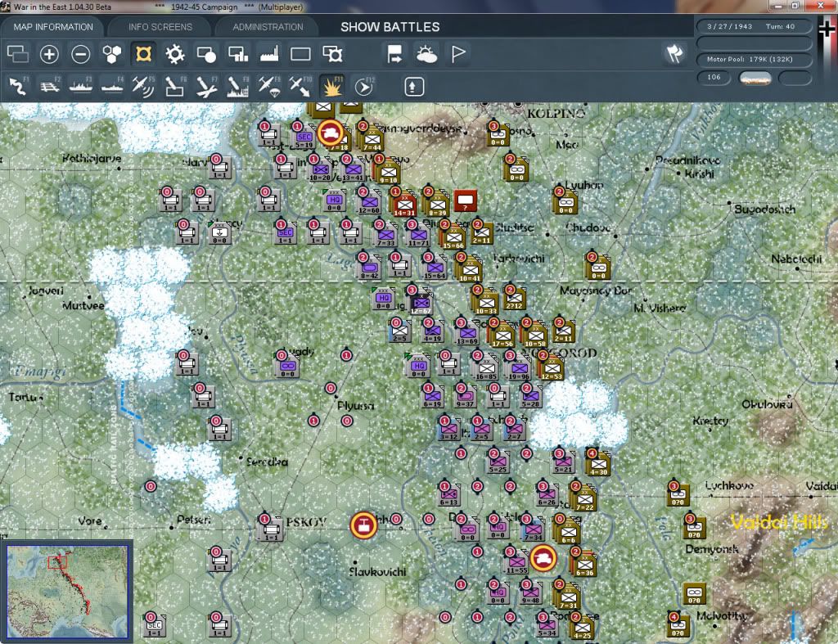Viewport: 838px width, 644px height.
Task: Toggle the hex grid display
Action: click(x=111, y=54)
